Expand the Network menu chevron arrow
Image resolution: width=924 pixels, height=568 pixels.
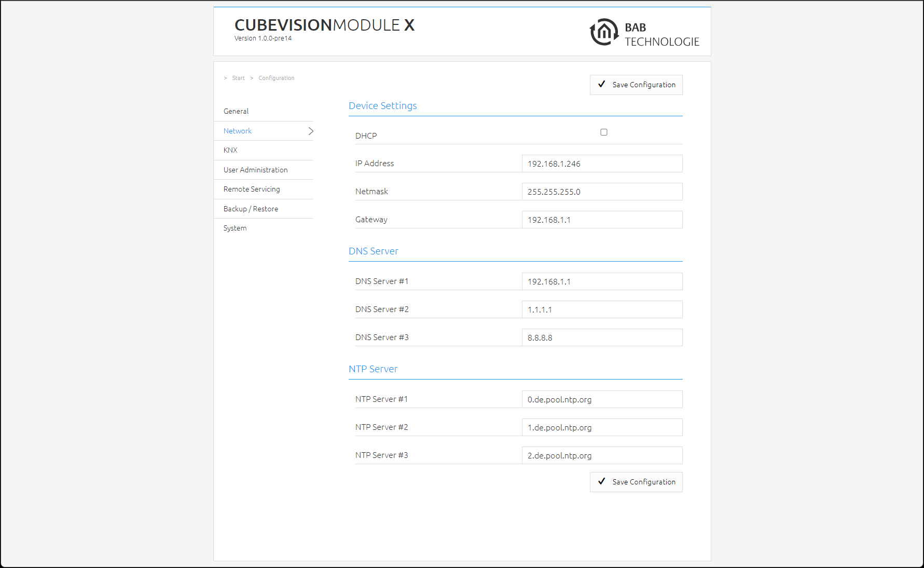coord(311,131)
